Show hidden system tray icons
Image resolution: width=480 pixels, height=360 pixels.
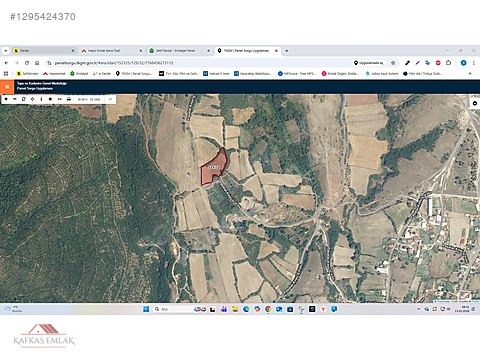click(418, 309)
